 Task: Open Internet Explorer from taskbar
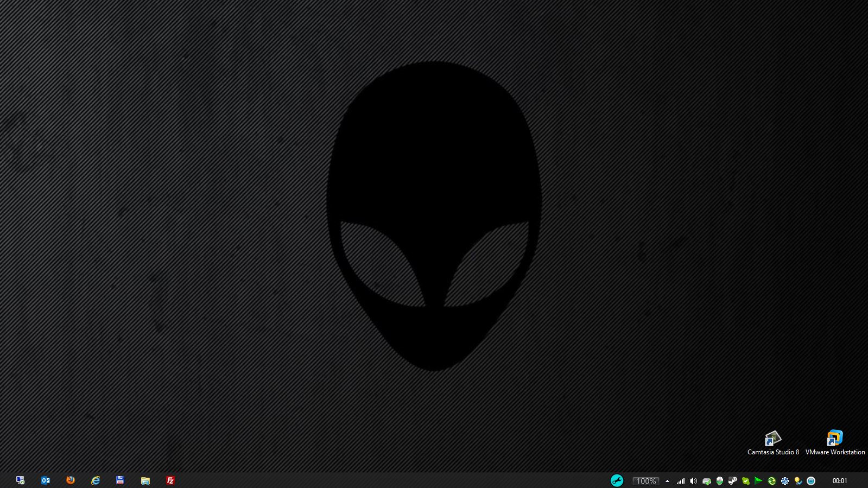click(x=96, y=480)
